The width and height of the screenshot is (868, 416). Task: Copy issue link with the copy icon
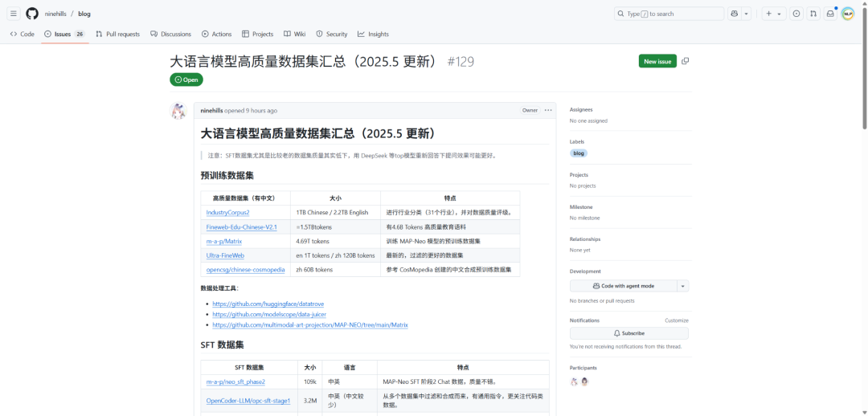[686, 61]
